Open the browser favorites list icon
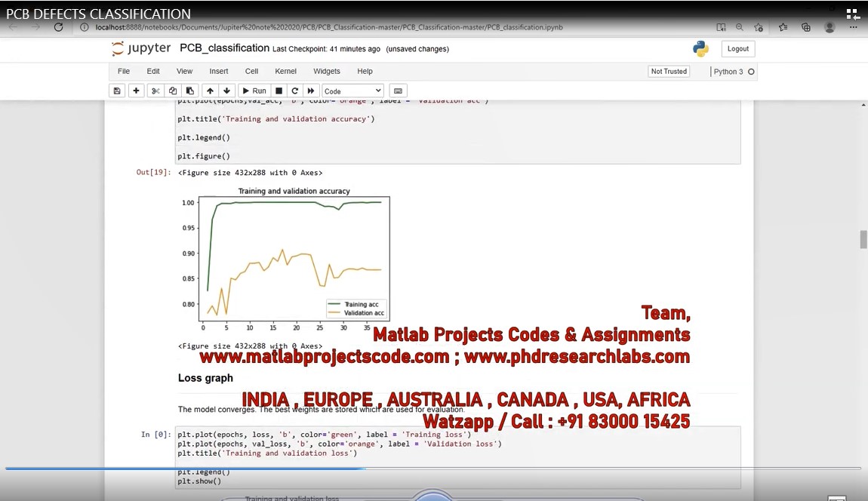Viewport: 868px width, 501px height. pyautogui.click(x=783, y=27)
